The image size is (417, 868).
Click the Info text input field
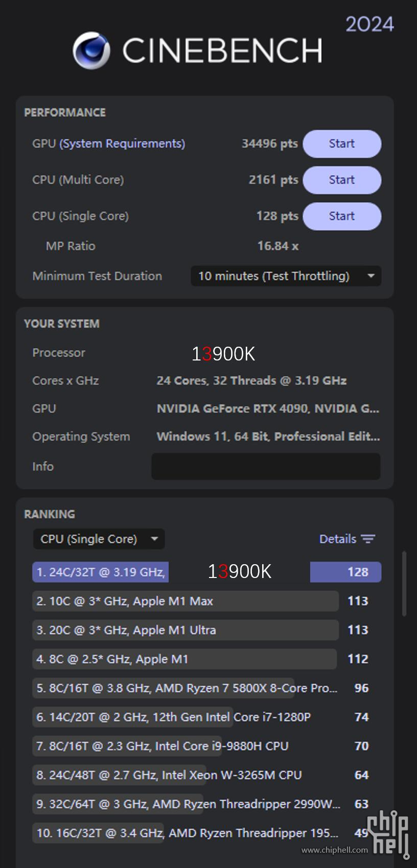tap(266, 467)
